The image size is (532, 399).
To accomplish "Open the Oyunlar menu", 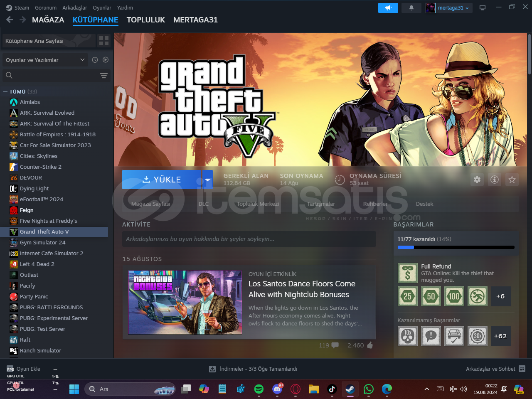I will click(102, 8).
